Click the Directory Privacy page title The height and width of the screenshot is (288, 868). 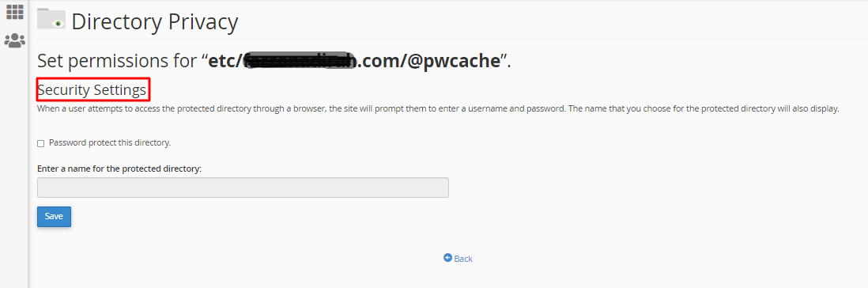click(x=154, y=21)
